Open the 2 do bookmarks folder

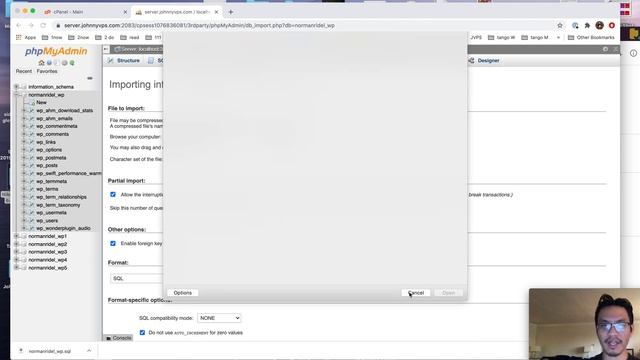coord(105,37)
